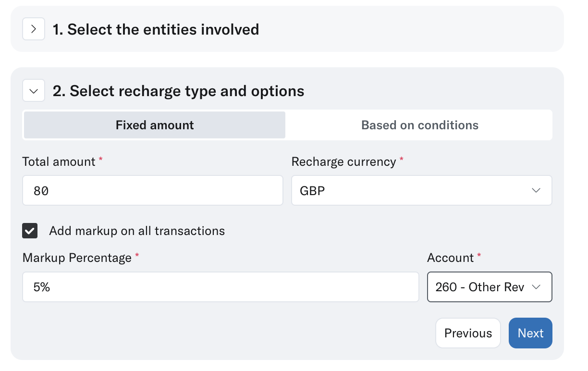Screen dimensions: 588x371
Task: Collapse the 'Select recharge type and options' section
Action: click(34, 91)
